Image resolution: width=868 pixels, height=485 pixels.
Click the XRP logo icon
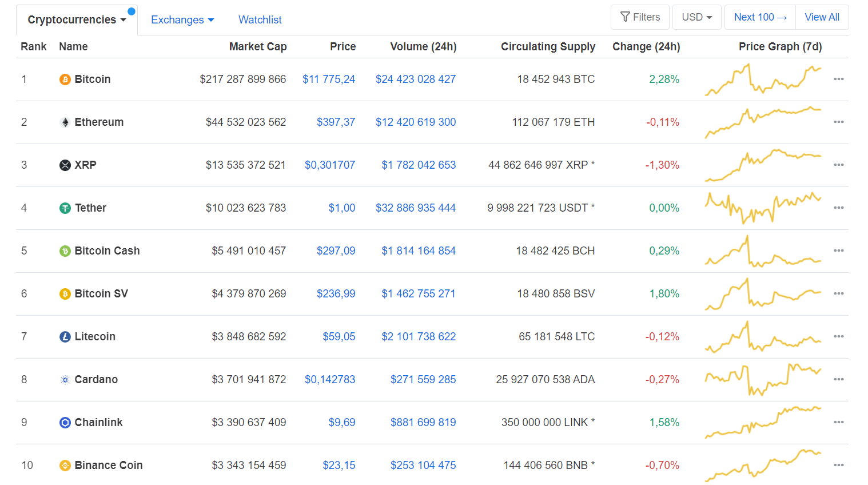coord(65,165)
